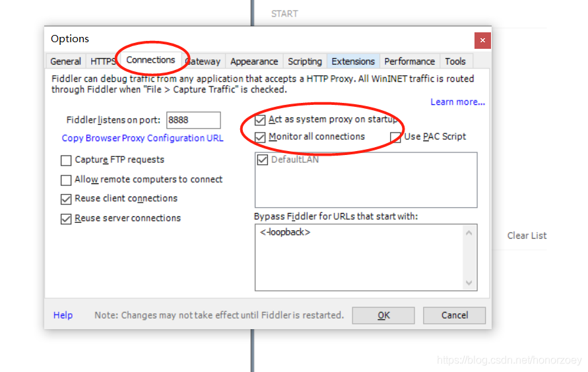588x372 pixels.
Task: Click START text in the background window
Action: [284, 14]
